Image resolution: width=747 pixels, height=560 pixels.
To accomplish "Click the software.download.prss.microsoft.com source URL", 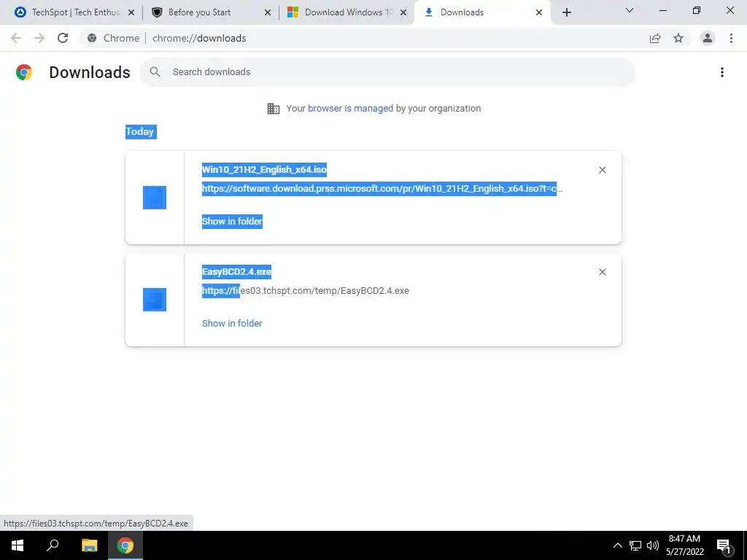I will click(382, 189).
